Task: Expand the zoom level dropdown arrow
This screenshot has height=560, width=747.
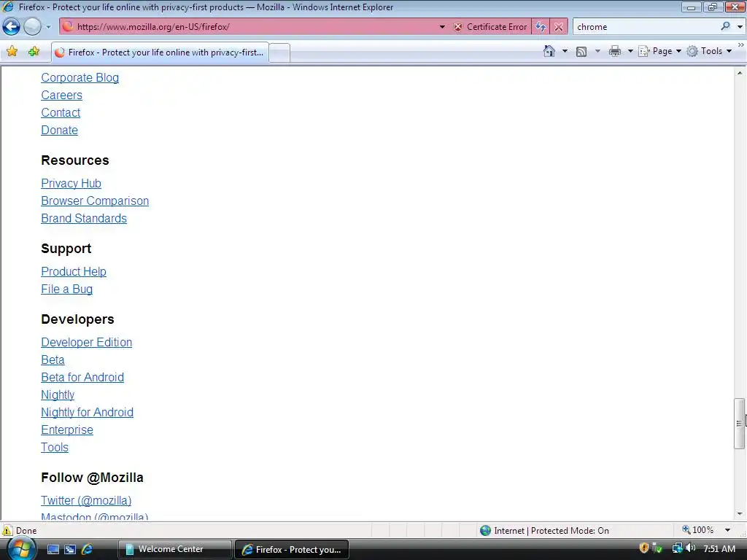Action: click(x=727, y=530)
